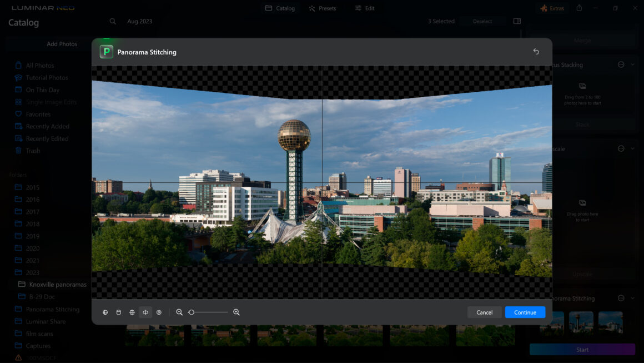Screen dimensions: 644x363
Task: Open Focus Stacking more-options circle icon
Action: 621,64
